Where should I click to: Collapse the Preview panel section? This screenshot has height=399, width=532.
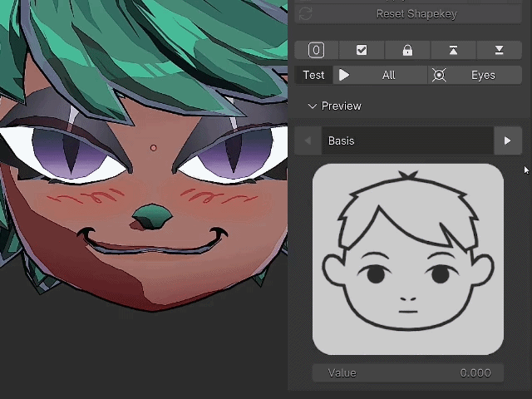334,106
